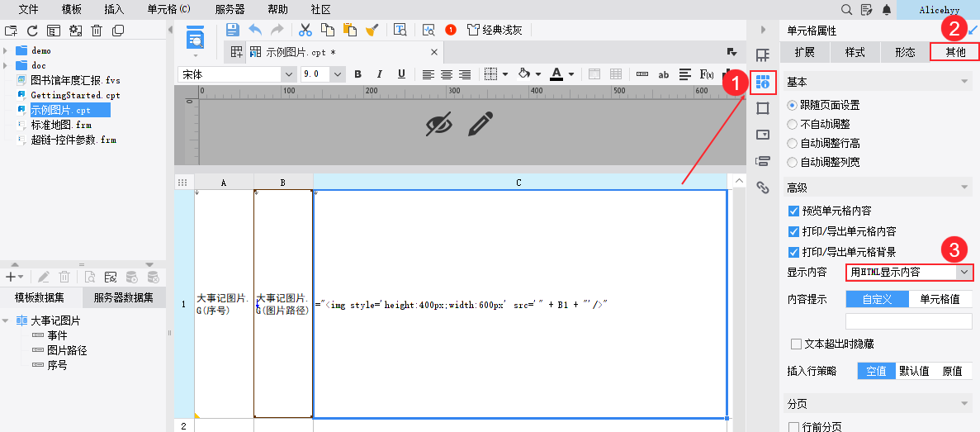Screen dimensions: 980x432
Task: Open the 服务器 menu
Action: 230,9
